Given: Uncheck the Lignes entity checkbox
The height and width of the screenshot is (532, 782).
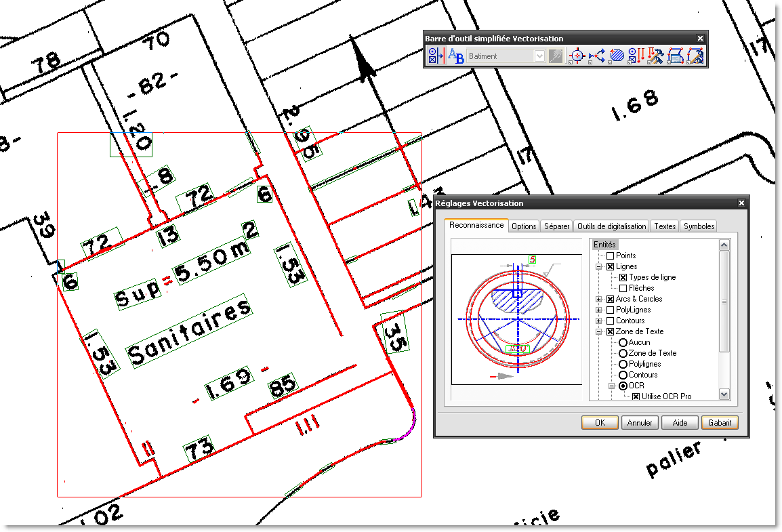Looking at the screenshot, I should click(x=611, y=266).
